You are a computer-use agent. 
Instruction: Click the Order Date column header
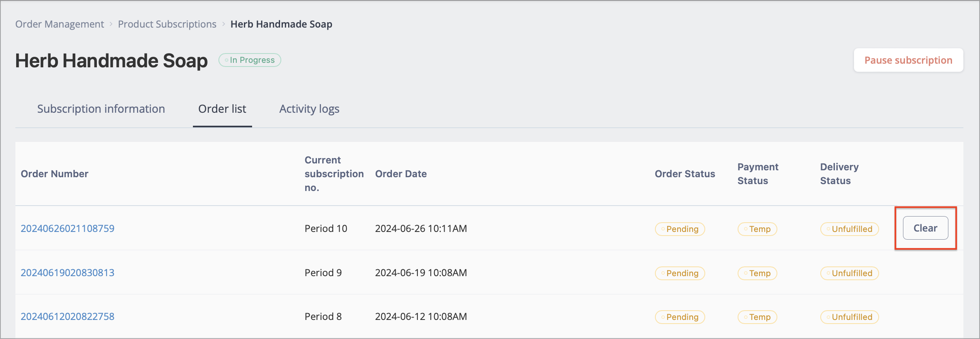point(401,174)
